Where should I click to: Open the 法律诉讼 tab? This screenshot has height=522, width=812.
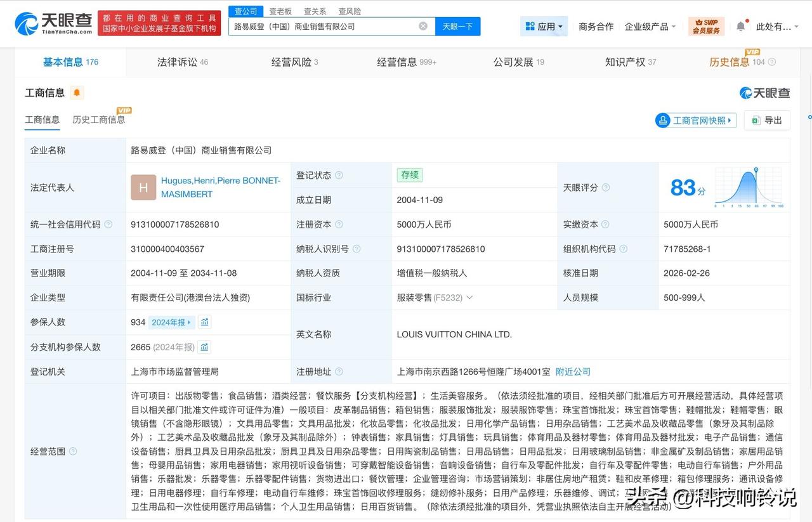pos(177,62)
